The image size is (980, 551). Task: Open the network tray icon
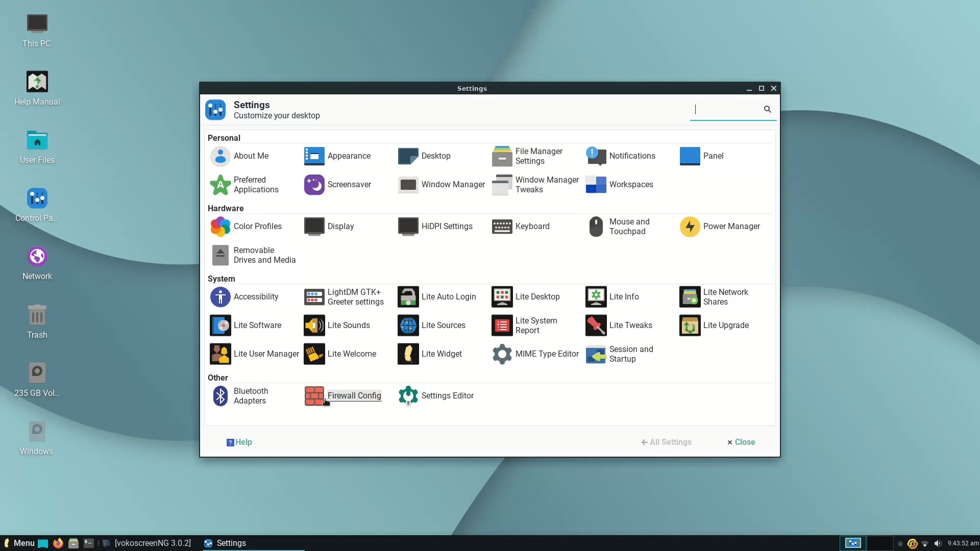tap(925, 544)
